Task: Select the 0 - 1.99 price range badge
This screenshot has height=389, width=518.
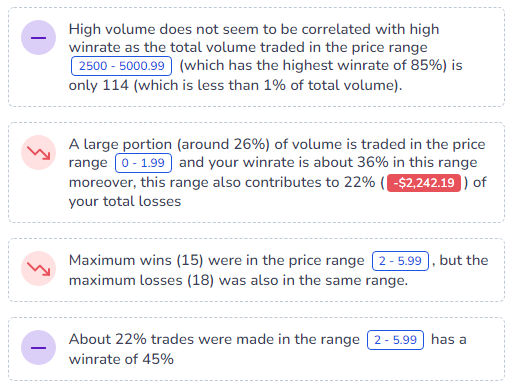Action: coord(143,163)
